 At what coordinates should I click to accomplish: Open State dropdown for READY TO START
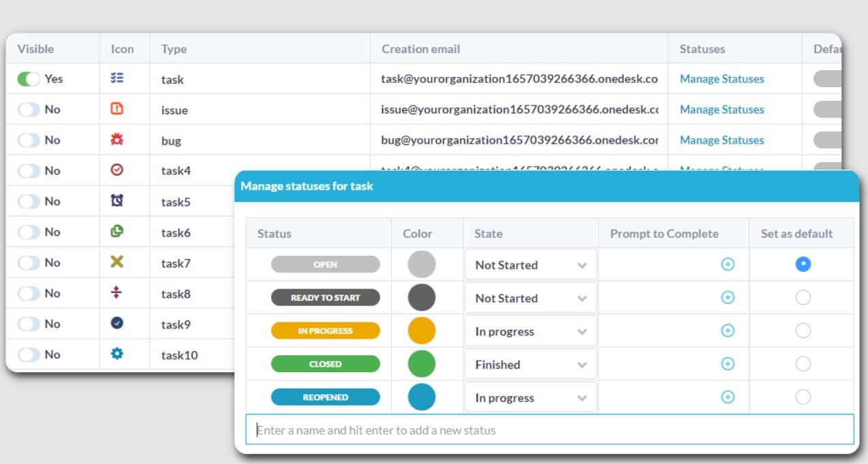point(530,298)
